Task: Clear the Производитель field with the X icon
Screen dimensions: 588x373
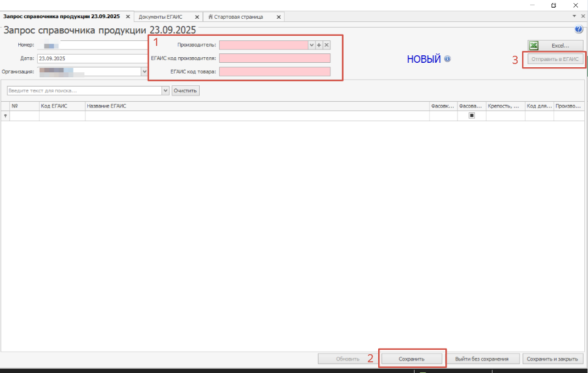Action: tap(327, 45)
